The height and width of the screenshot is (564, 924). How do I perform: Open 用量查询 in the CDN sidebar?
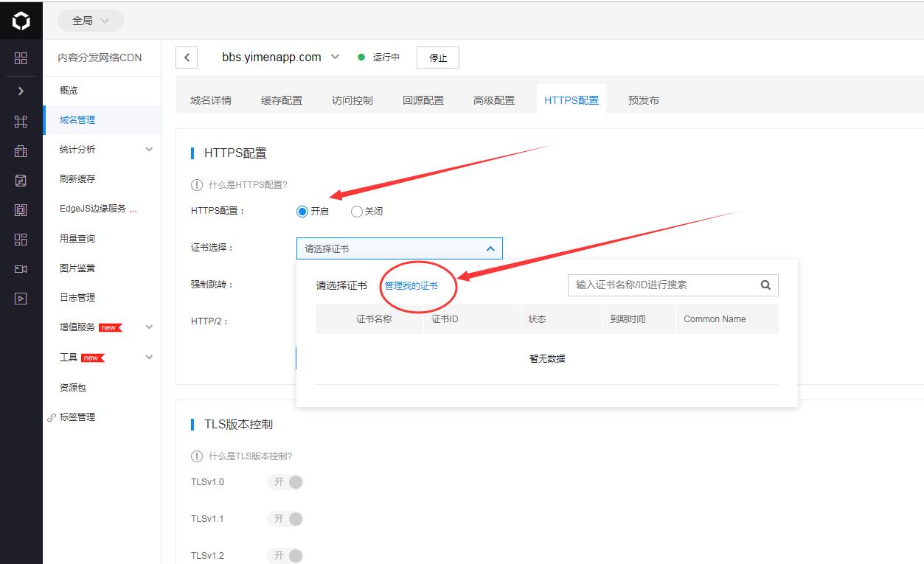(x=77, y=239)
